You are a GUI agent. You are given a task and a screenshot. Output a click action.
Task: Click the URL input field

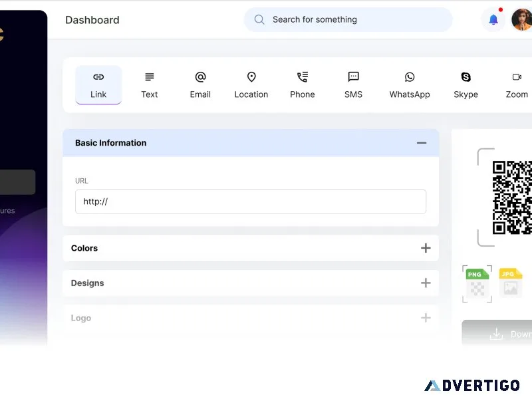[x=251, y=201]
